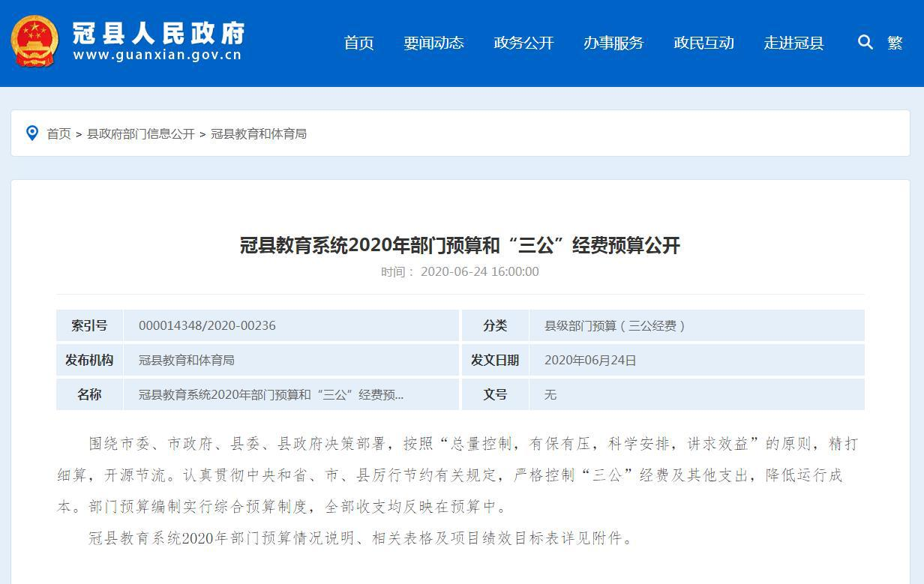This screenshot has width=924, height=584.
Task: Click the 索引号 label cell
Action: coord(89,325)
